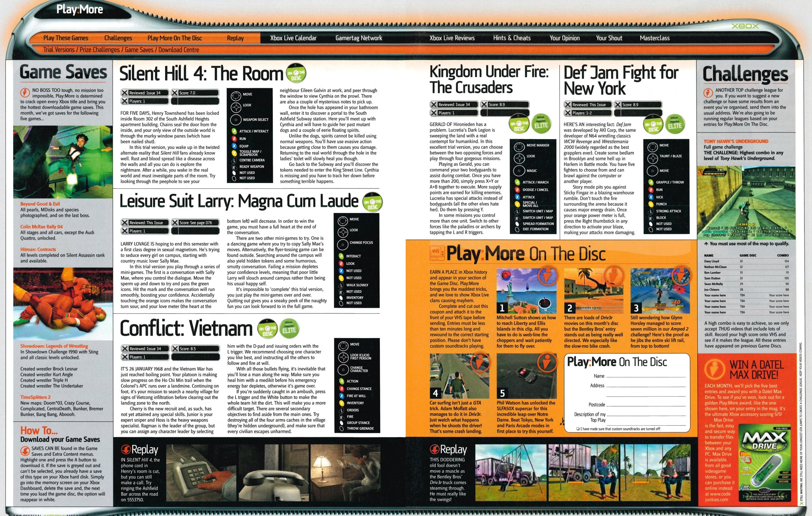This screenshot has width=812, height=516.
Task: Open the Masterclass tab
Action: 654,38
